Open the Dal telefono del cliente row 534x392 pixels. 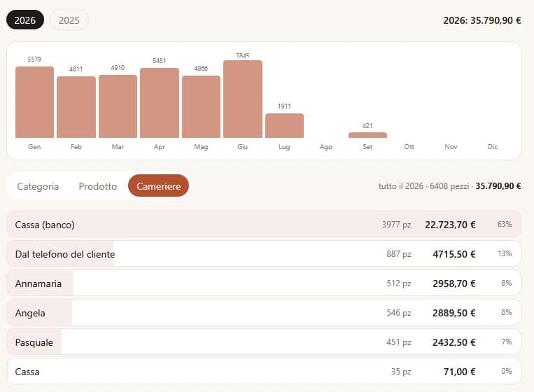click(264, 253)
